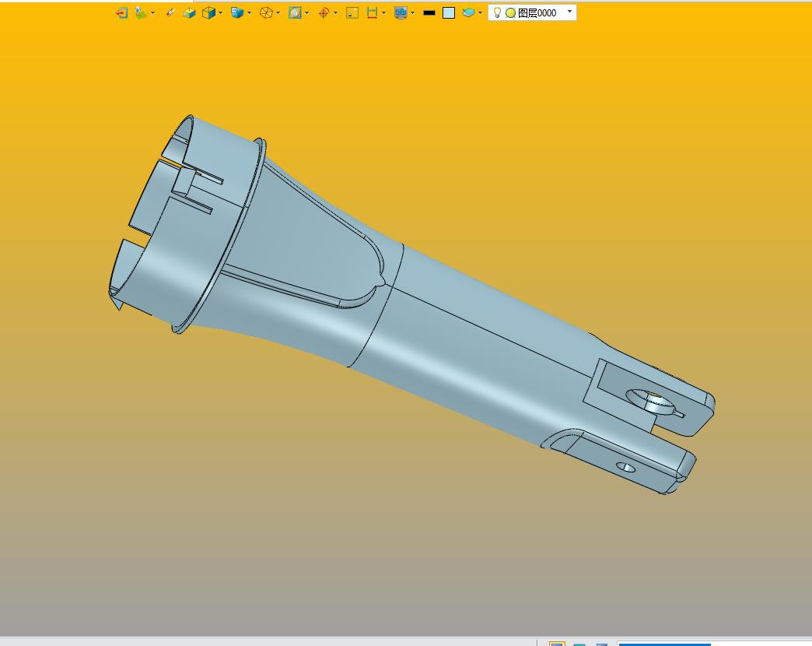Expand the layer manager dropdown arrow
Viewport: 812px width, 646px height.
point(481,13)
